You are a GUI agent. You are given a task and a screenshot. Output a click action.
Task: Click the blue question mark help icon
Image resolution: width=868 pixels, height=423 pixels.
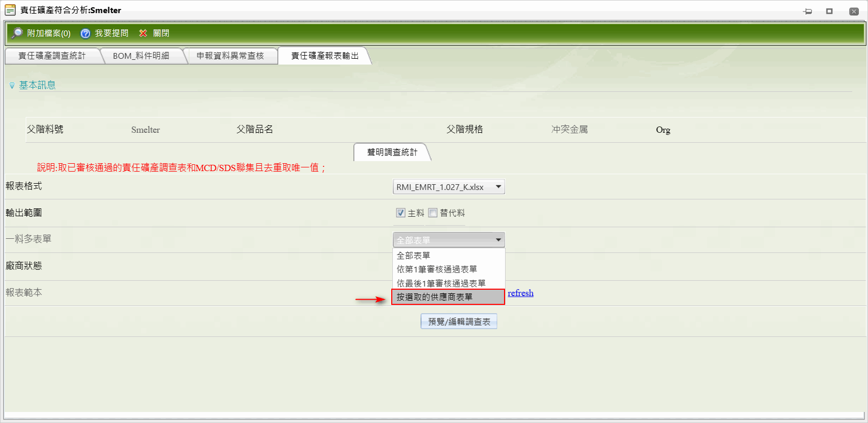click(x=85, y=34)
